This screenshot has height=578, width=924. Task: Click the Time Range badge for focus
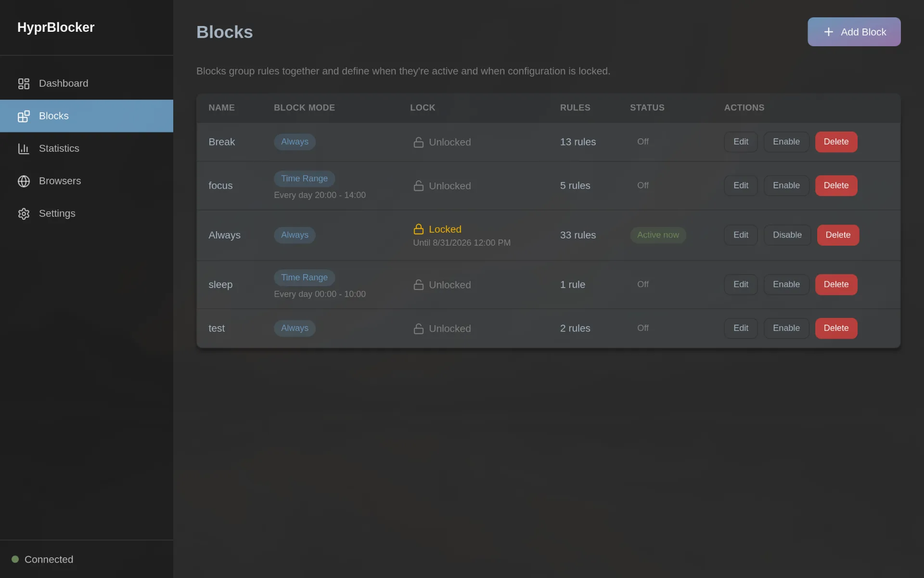click(x=304, y=179)
